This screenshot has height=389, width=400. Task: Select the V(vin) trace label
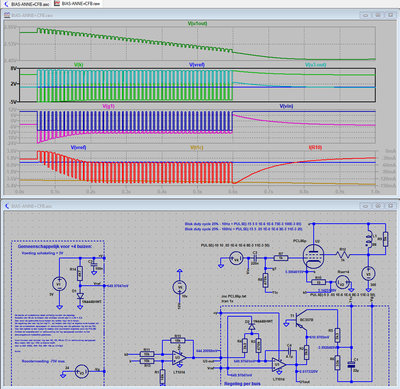point(286,106)
